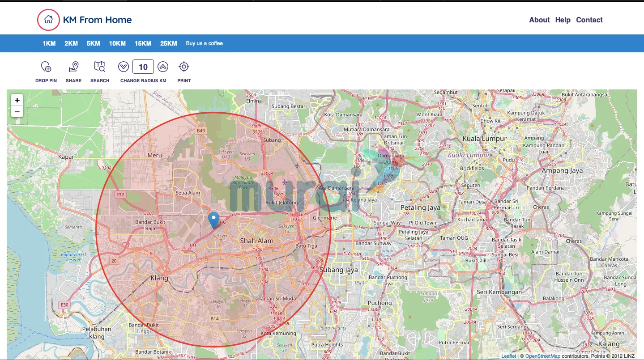The width and height of the screenshot is (644, 360).
Task: Zoom out using the minus button
Action: [17, 111]
